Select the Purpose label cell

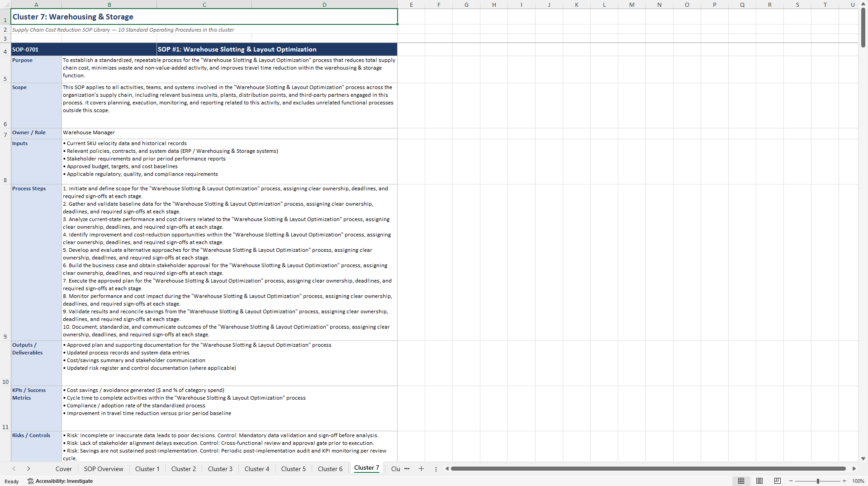36,69
